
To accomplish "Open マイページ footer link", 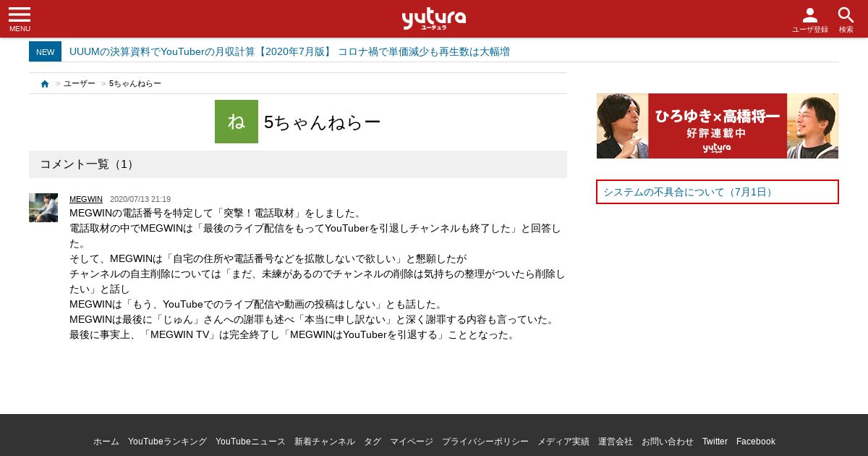I will (x=412, y=442).
